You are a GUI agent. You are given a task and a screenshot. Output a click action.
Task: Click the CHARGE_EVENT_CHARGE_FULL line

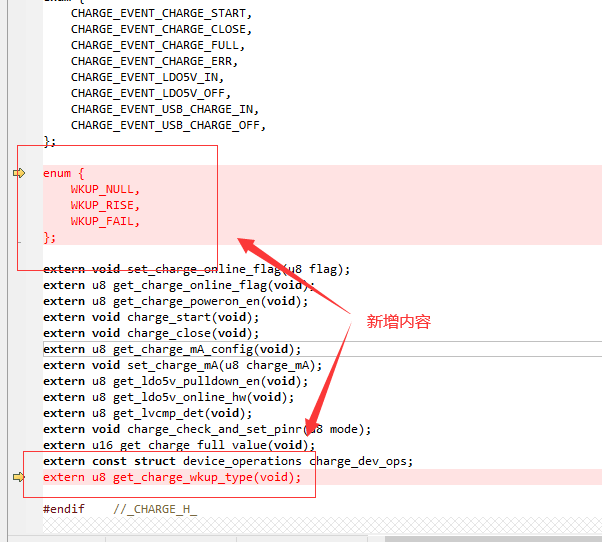coord(158,45)
